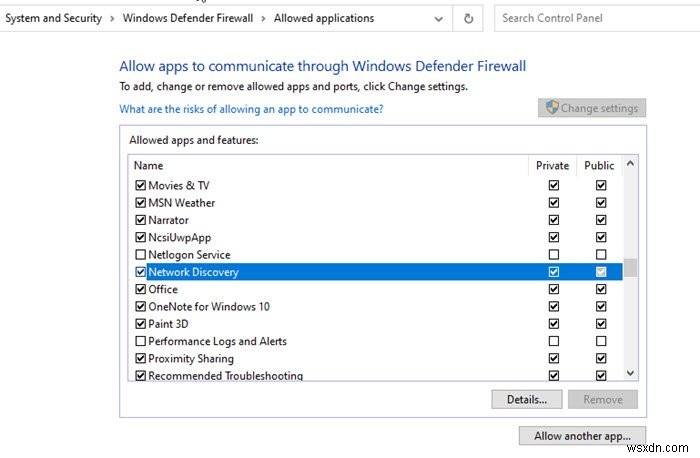Select the 'Paint 3D' entry text
Image resolution: width=700 pixels, height=458 pixels.
(x=168, y=324)
